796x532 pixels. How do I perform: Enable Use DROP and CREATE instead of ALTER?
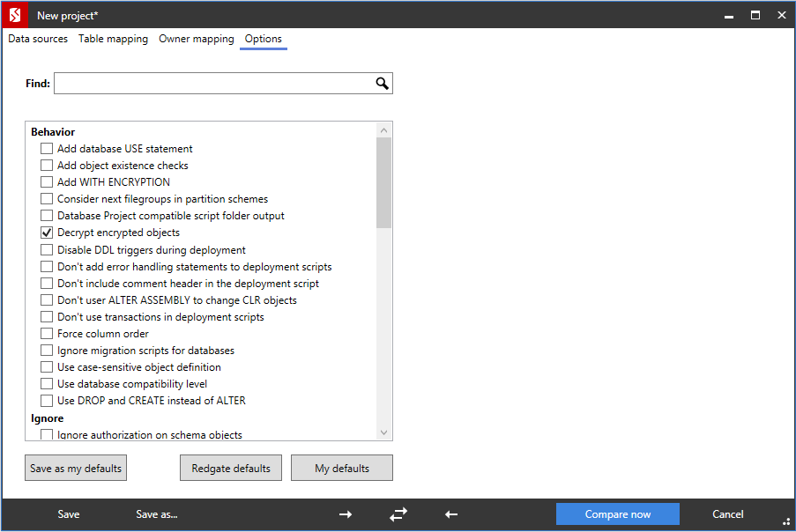point(47,401)
